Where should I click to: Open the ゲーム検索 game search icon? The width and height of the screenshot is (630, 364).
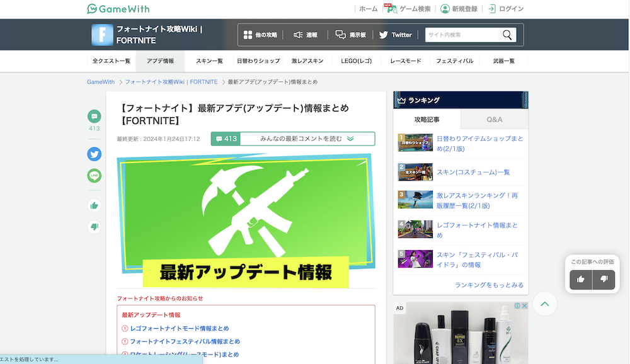[392, 9]
